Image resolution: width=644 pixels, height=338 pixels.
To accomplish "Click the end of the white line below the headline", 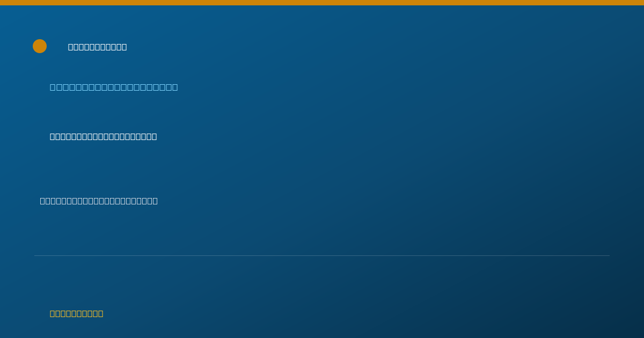I will coord(154,137).
